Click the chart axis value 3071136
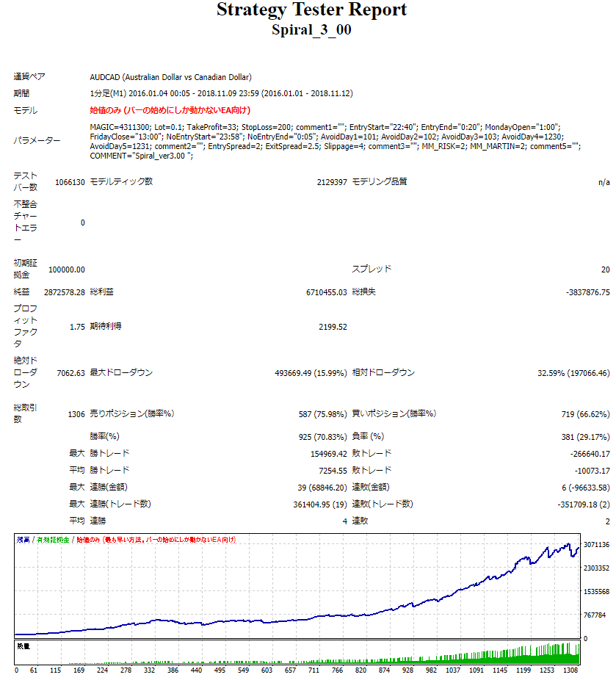The image size is (616, 680). pyautogui.click(x=596, y=544)
